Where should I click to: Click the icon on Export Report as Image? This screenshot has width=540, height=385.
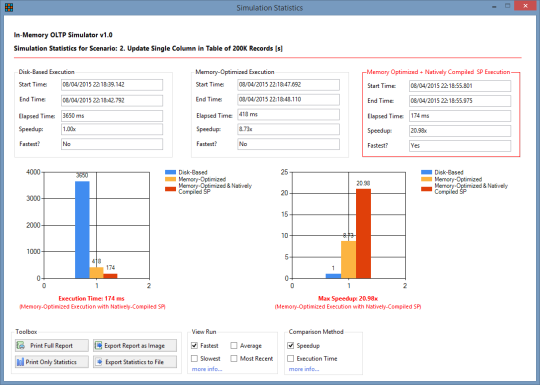pos(99,345)
